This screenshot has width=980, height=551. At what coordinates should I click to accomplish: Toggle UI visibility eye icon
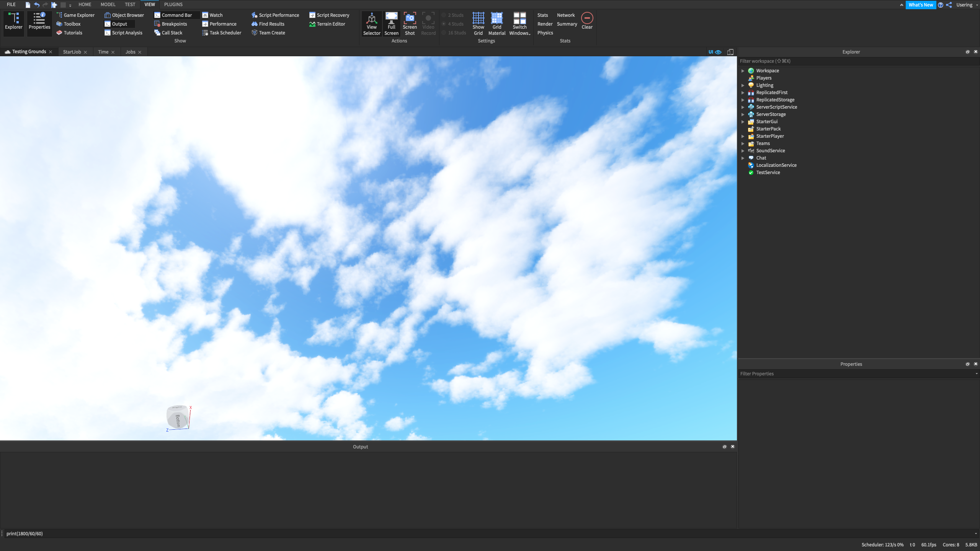pos(718,52)
